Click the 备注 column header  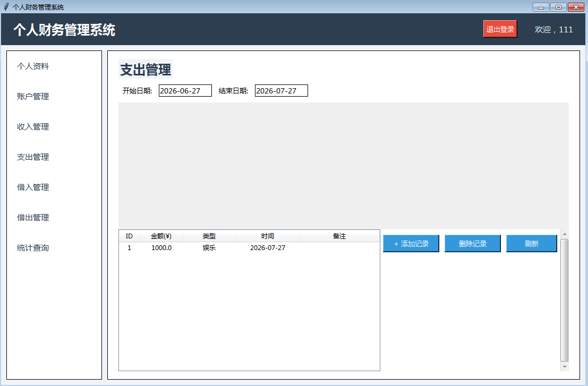339,236
